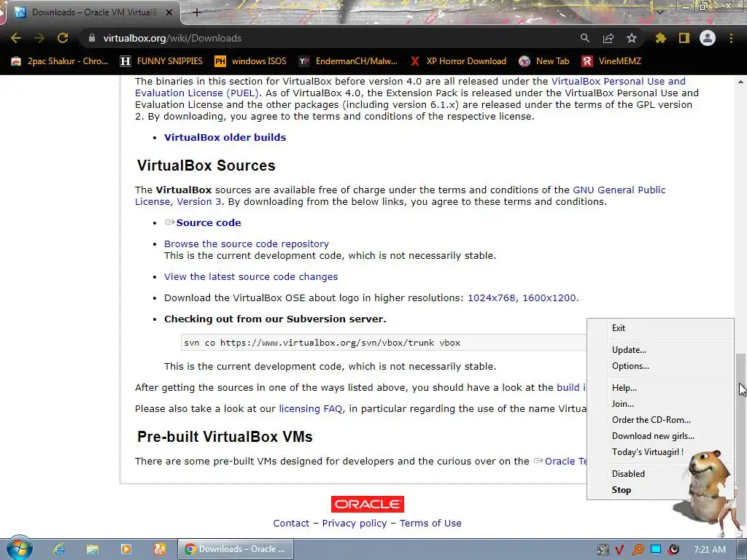The height and width of the screenshot is (560, 747).
Task: Bookmark this page with the star icon
Action: point(632,38)
